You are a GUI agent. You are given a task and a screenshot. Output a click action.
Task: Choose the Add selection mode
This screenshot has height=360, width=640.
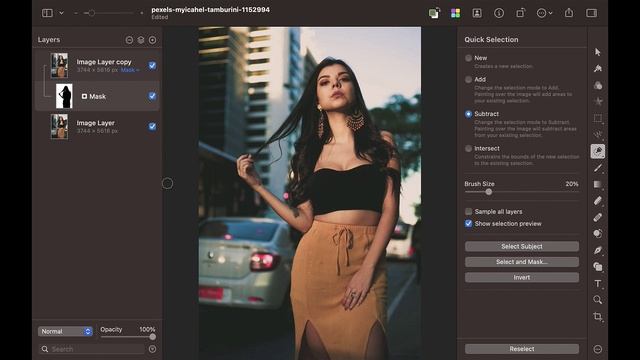(469, 79)
